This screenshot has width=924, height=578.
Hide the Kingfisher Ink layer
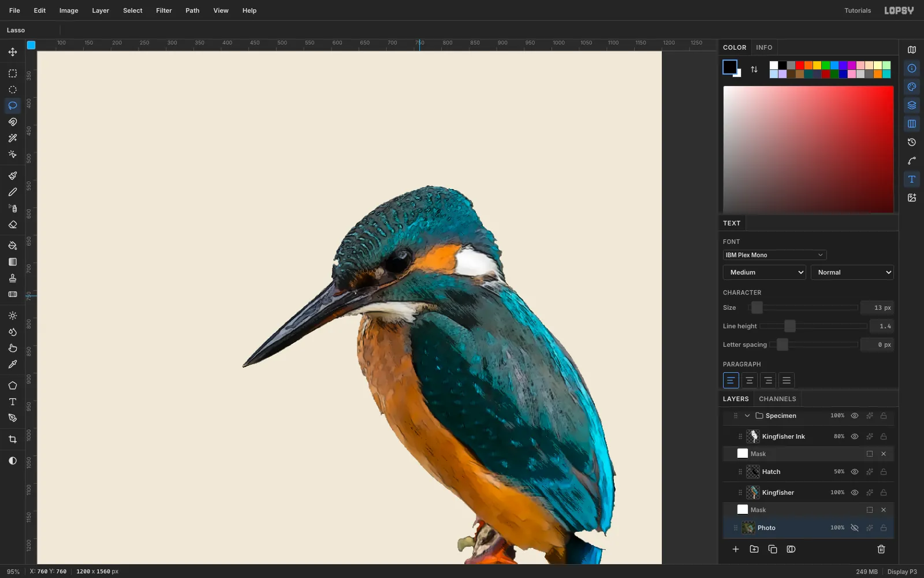pyautogui.click(x=855, y=436)
